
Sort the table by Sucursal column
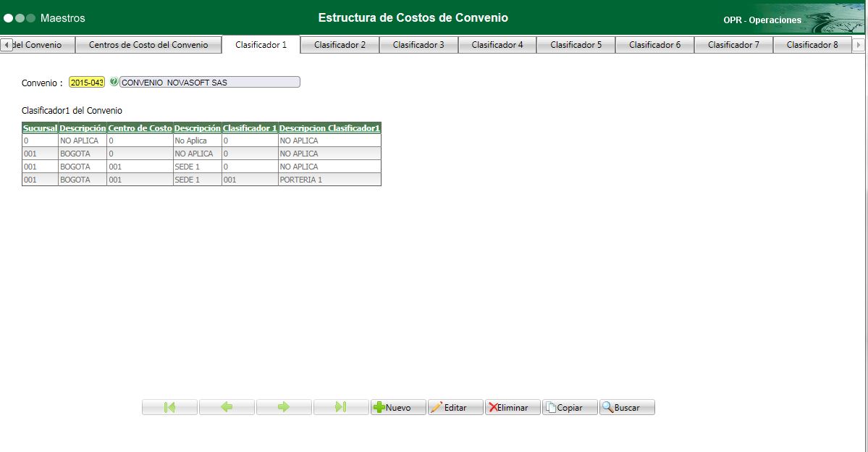click(40, 127)
